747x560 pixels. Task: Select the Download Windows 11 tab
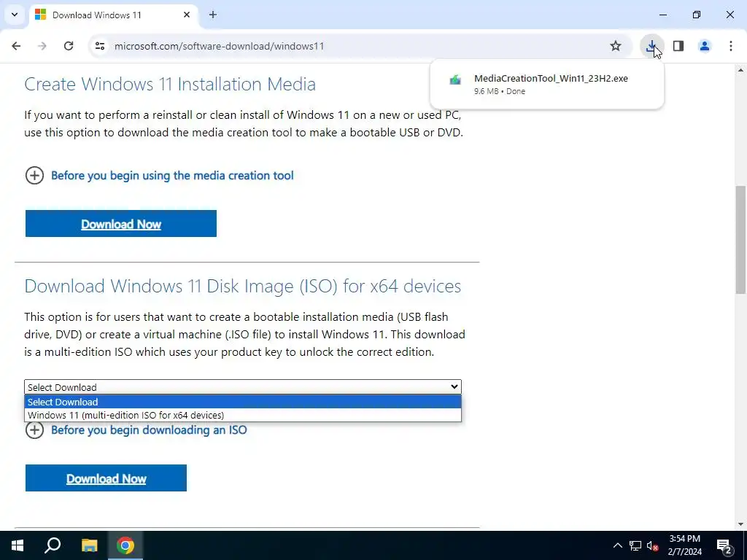(113, 15)
